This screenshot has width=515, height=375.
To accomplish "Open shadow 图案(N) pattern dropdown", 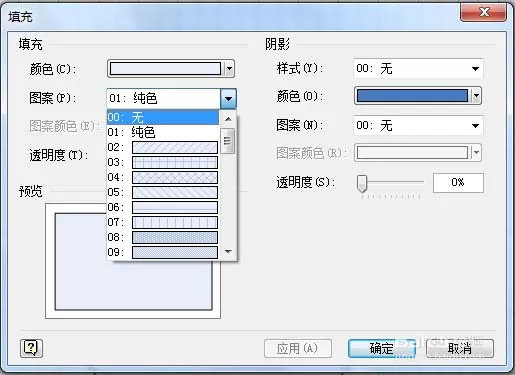I will (475, 126).
